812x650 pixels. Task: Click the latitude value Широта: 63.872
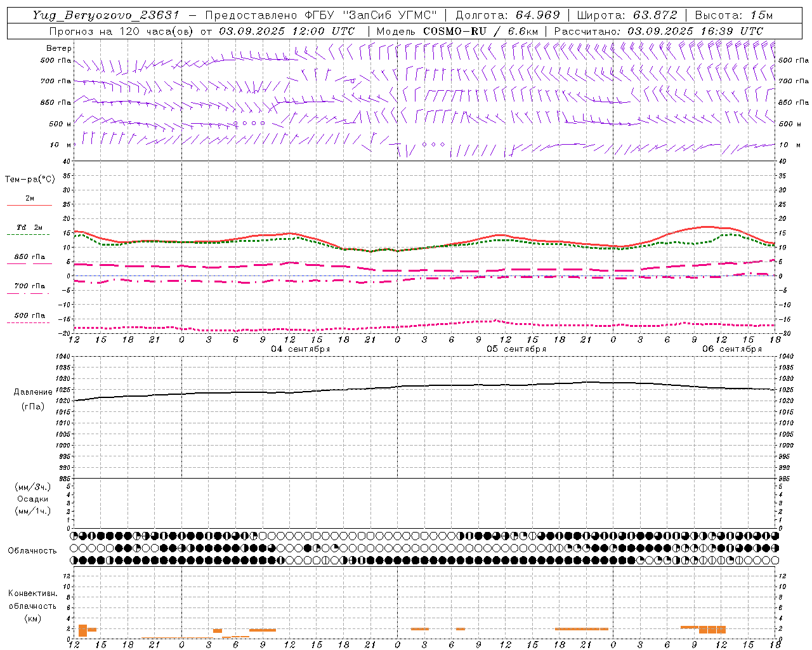pyautogui.click(x=627, y=15)
